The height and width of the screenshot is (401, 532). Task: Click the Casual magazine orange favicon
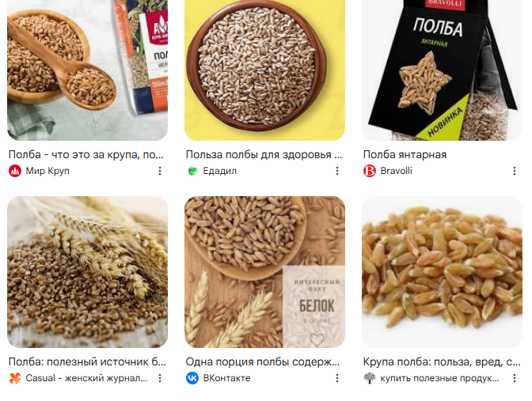tap(15, 378)
